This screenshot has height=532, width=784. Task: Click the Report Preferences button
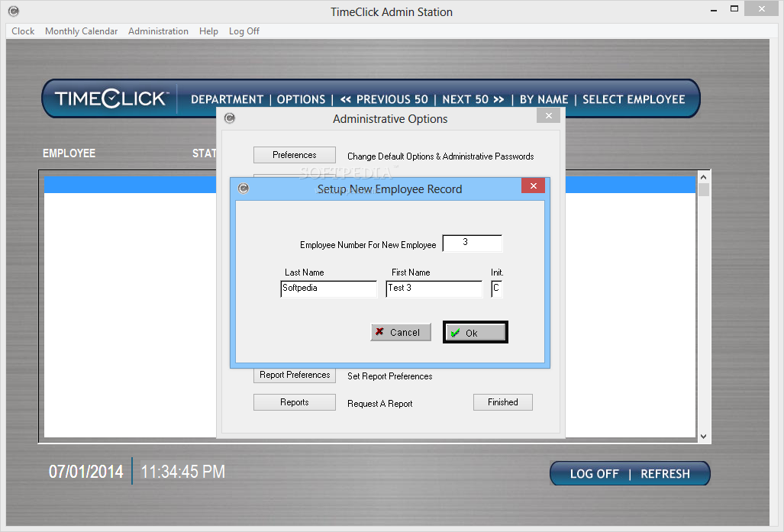tap(295, 375)
